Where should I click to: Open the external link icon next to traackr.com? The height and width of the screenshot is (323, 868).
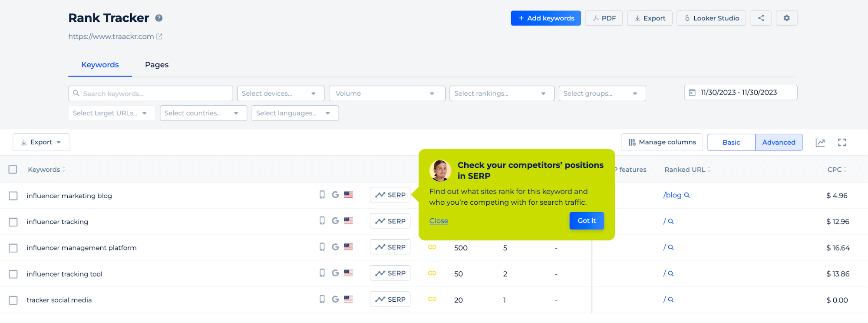coord(159,37)
